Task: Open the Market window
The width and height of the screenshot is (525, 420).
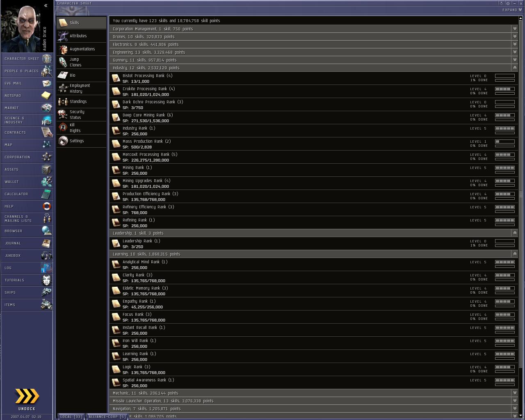Action: coord(27,108)
